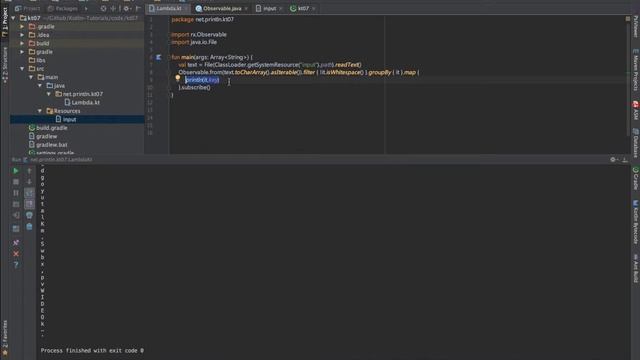This screenshot has width=640, height=360.
Task: Click the Pause output icon in Run panel
Action: tap(16, 193)
